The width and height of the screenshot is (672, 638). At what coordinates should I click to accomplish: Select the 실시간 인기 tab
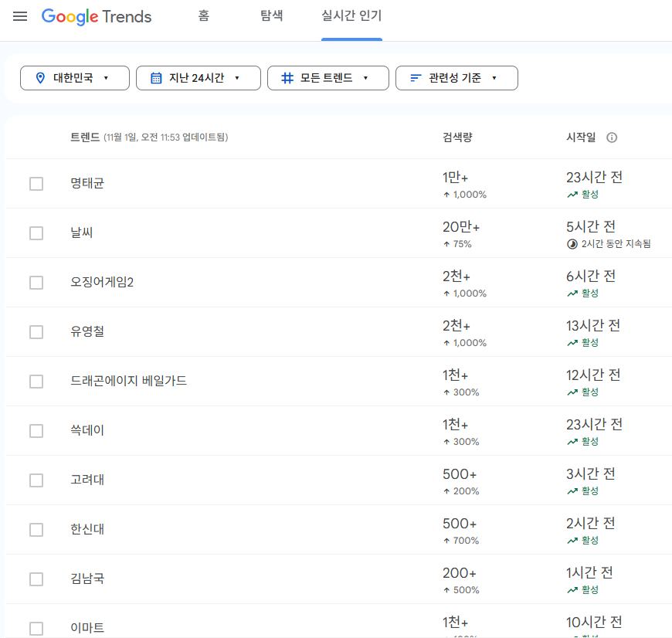click(351, 16)
